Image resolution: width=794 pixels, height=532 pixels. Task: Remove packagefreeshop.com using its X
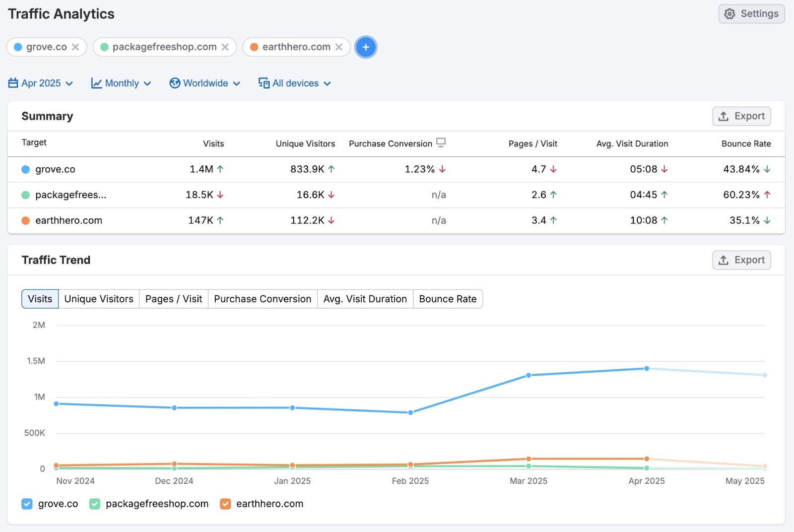pos(226,47)
